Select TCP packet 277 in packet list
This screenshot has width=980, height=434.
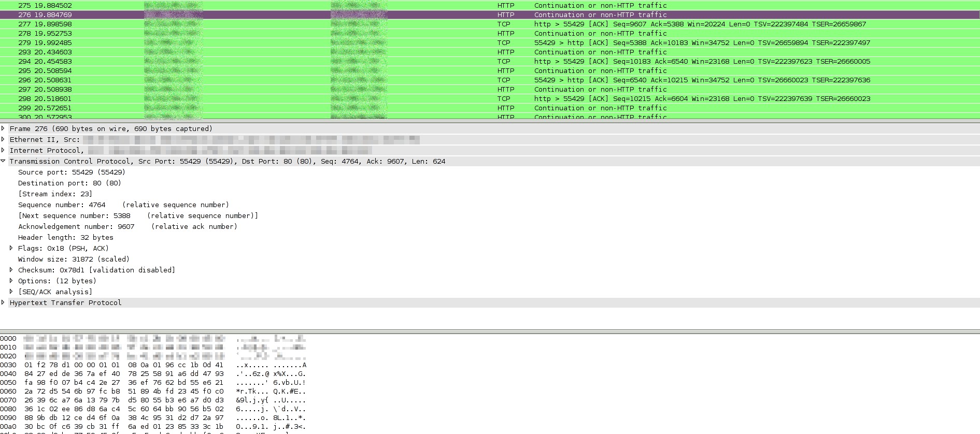click(x=490, y=24)
